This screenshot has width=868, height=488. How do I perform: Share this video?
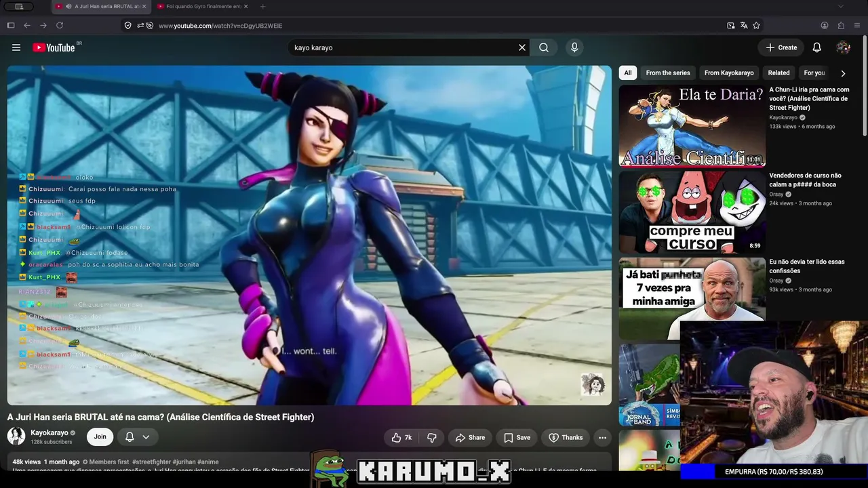470,437
